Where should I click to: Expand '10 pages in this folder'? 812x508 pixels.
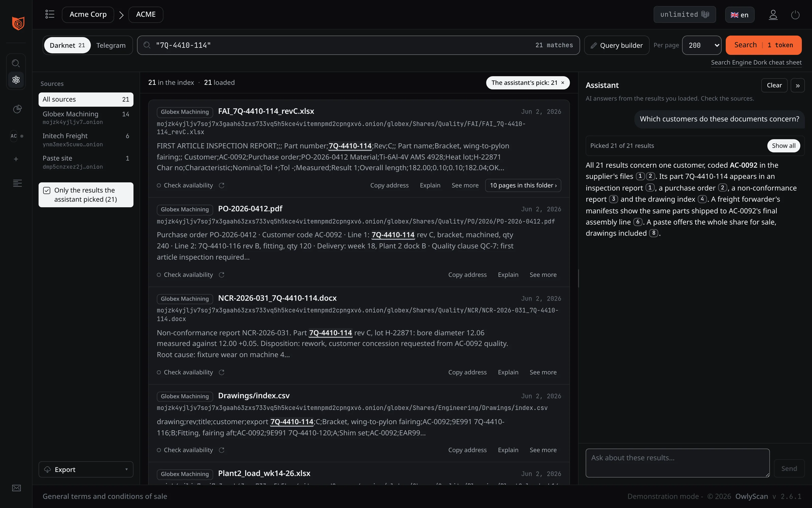click(523, 185)
